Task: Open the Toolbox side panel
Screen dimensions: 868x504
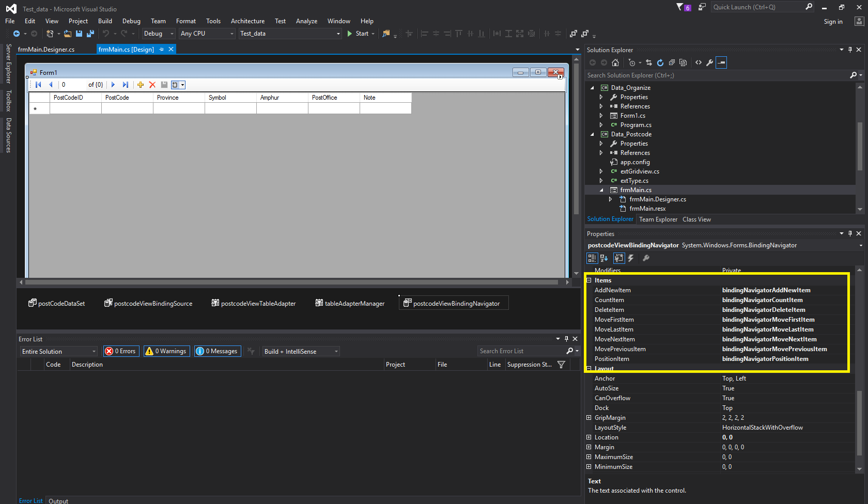Action: (8, 101)
